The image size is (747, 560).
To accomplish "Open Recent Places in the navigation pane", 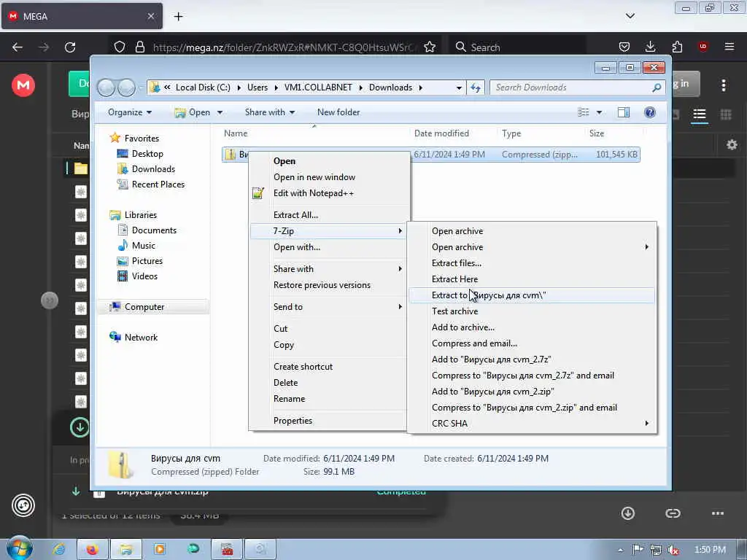I will [158, 184].
